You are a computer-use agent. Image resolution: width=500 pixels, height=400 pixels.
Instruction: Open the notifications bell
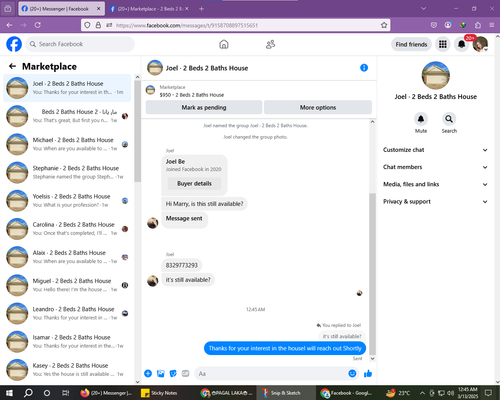(461, 44)
